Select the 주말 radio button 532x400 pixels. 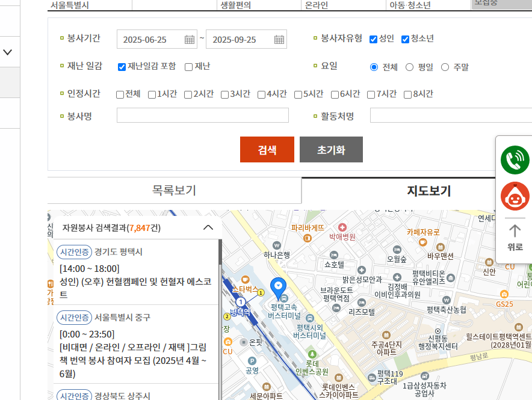(445, 67)
